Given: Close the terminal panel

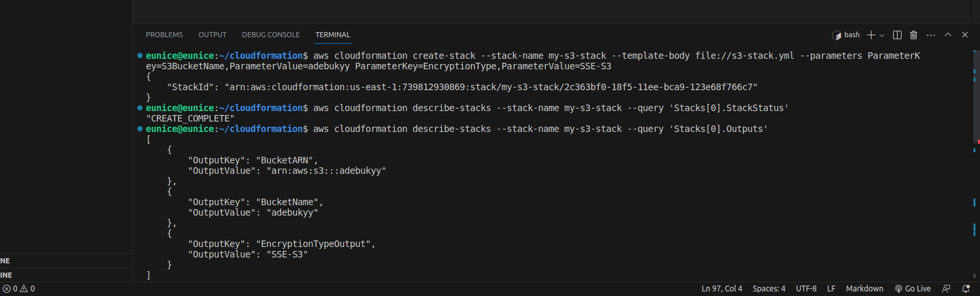Looking at the screenshot, I should [964, 35].
